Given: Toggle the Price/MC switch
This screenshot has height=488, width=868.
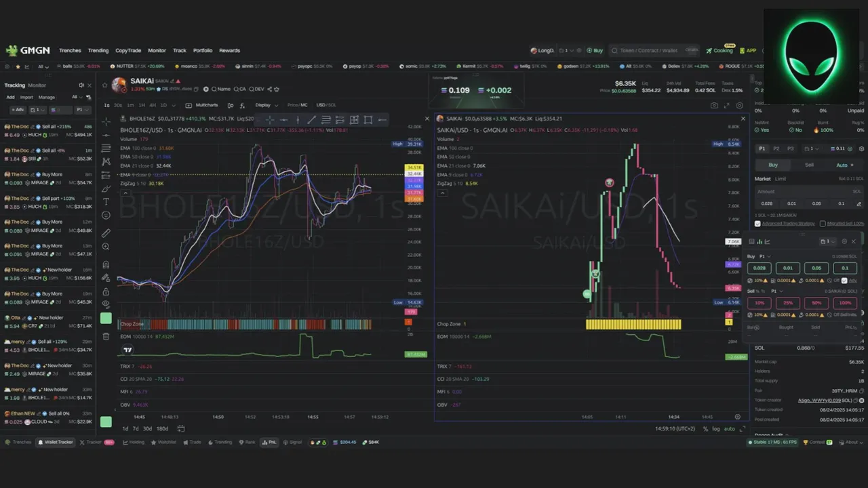Looking at the screenshot, I should tap(297, 105).
